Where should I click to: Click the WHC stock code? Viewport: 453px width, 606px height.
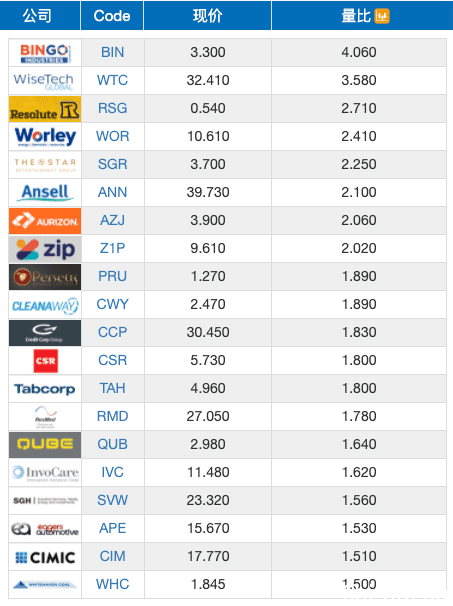click(112, 584)
